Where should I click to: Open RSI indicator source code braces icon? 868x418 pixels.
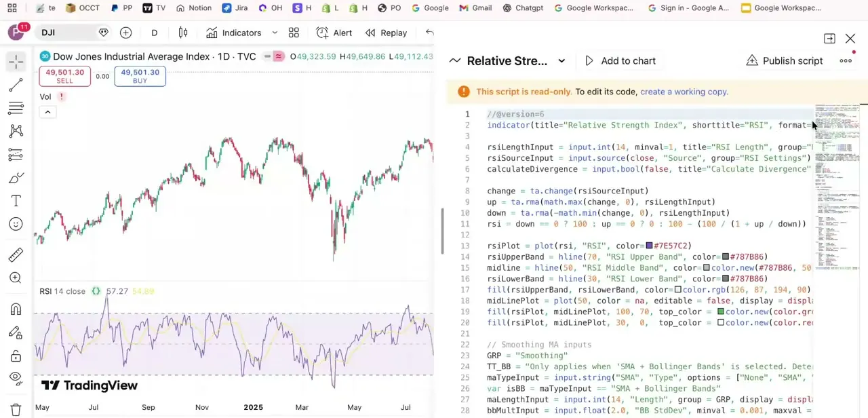point(96,291)
